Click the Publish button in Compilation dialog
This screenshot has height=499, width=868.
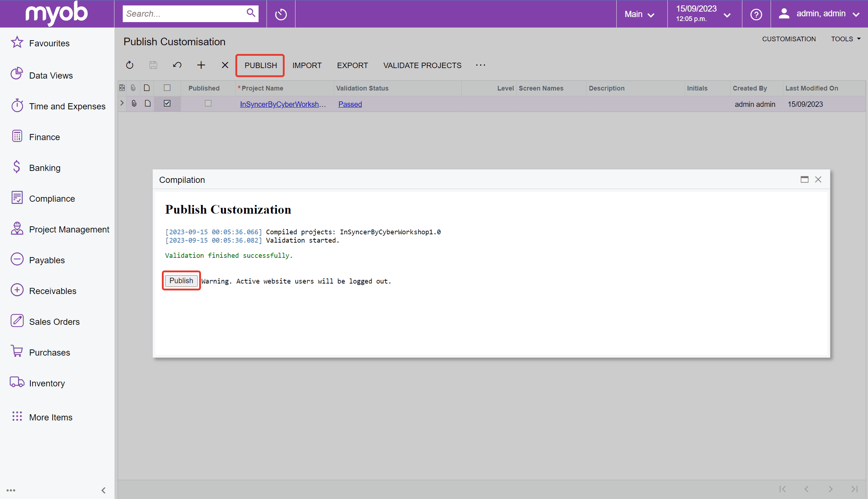pos(181,281)
